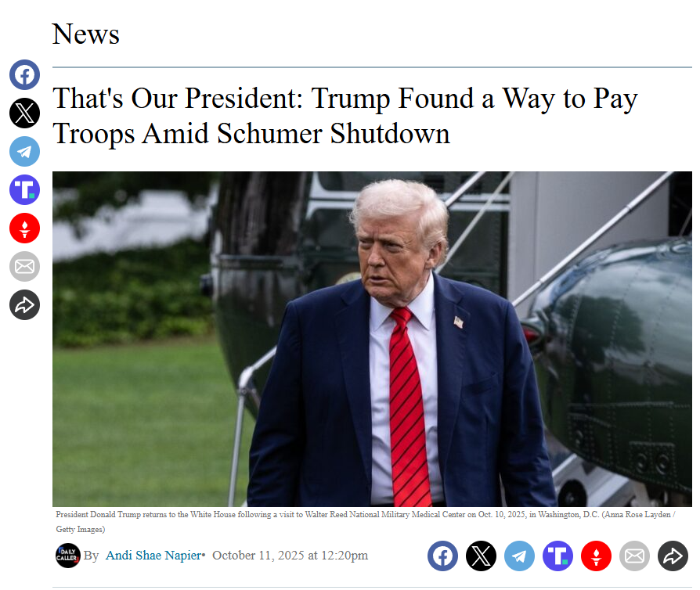Email article using sidebar envelope icon
Viewport: 700px width, 590px height.
[x=24, y=266]
